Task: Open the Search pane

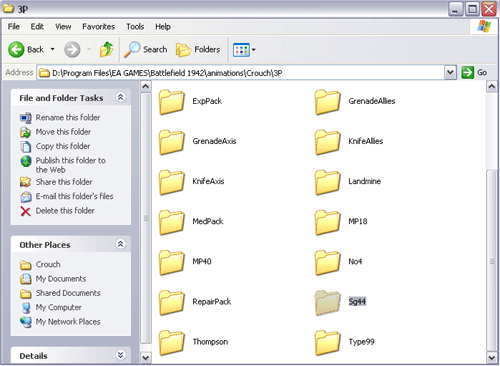Action: [146, 50]
